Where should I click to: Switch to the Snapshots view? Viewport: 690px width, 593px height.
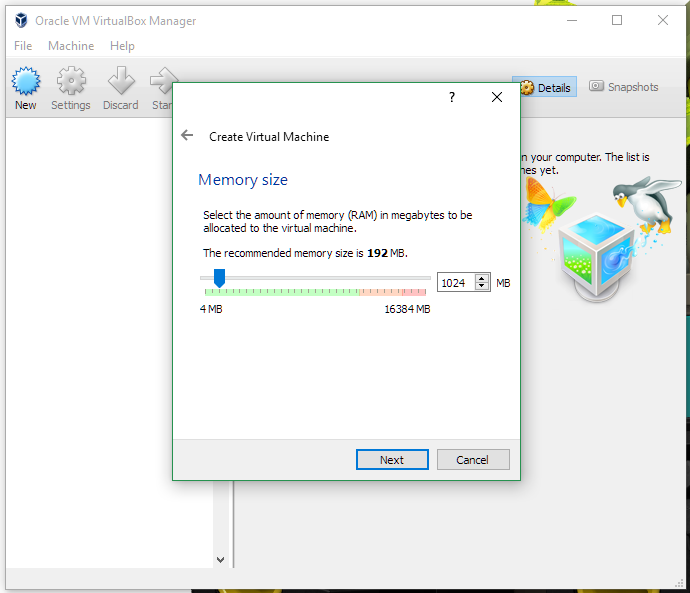[624, 87]
